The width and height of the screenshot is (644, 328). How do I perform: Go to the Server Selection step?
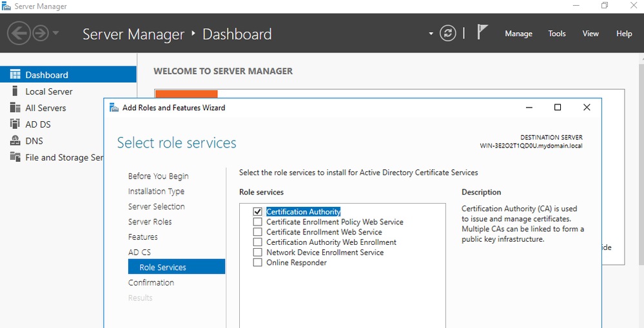tap(157, 206)
